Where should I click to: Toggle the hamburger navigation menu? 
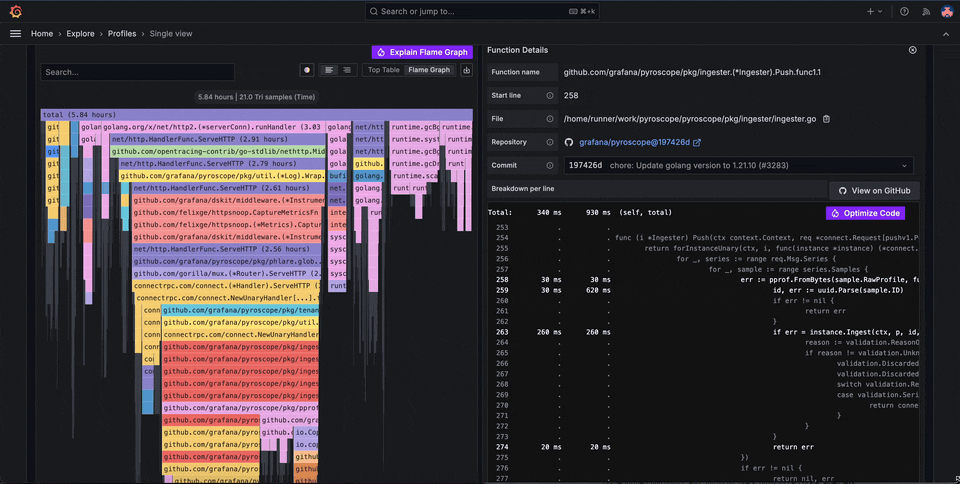[x=15, y=33]
